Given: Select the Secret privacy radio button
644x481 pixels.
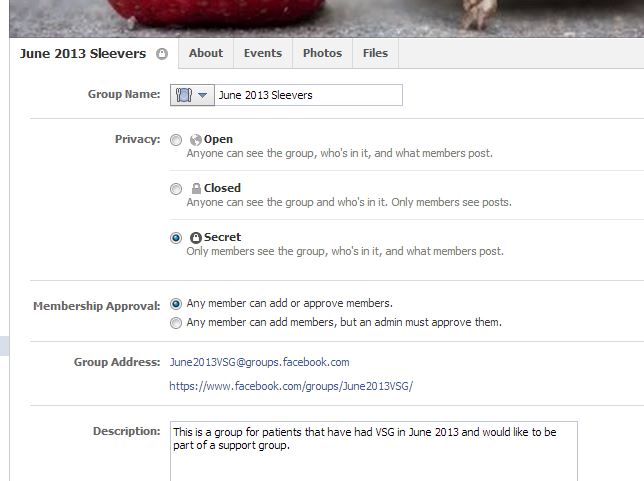Looking at the screenshot, I should coord(176,238).
